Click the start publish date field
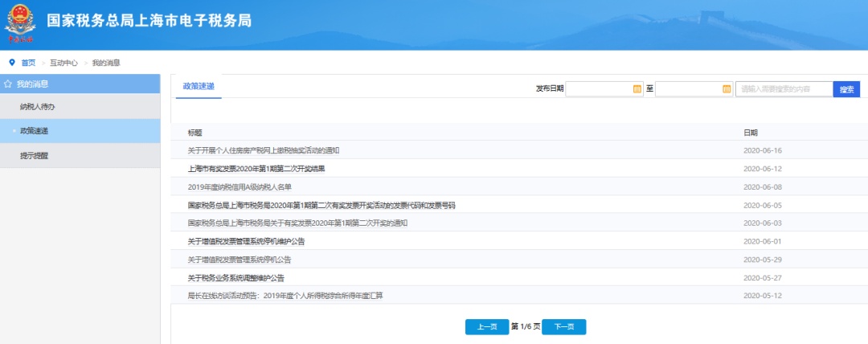868x344 pixels. click(x=598, y=88)
